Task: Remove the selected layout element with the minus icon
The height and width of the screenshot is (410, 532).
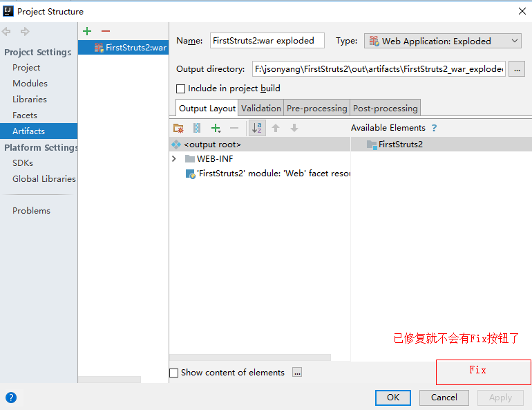Action: point(234,128)
